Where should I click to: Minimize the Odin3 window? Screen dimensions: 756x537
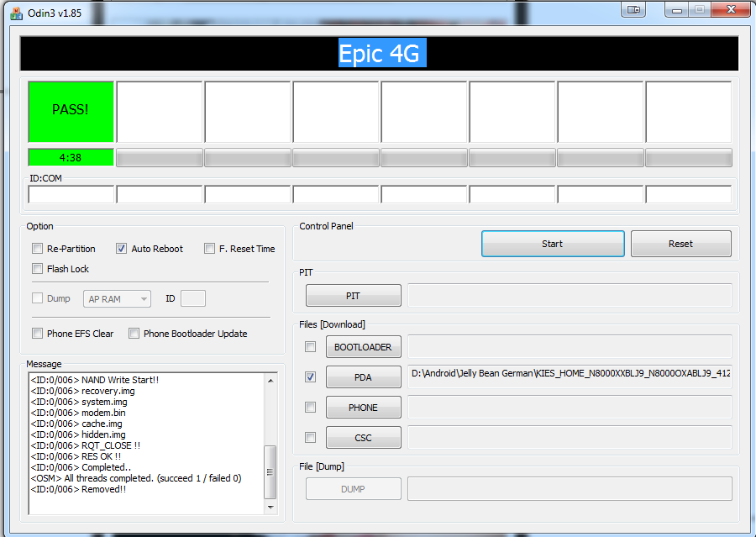pos(677,9)
